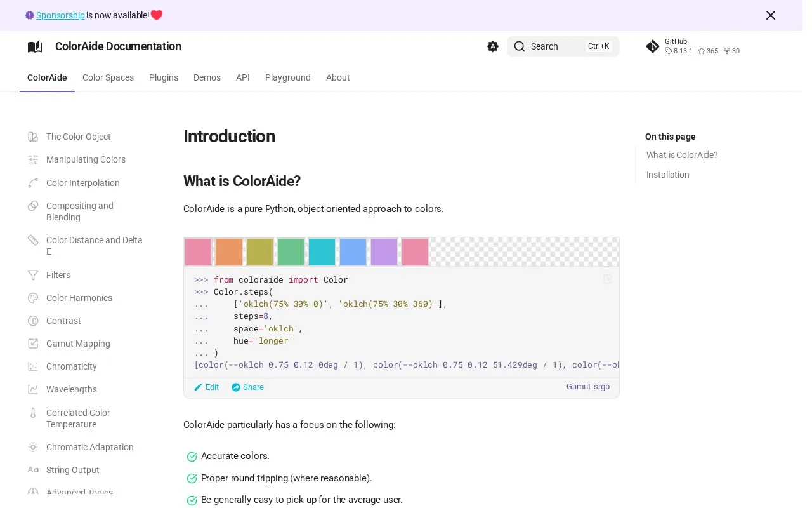Select the purple color swatch
The image size is (812, 508).
(384, 252)
